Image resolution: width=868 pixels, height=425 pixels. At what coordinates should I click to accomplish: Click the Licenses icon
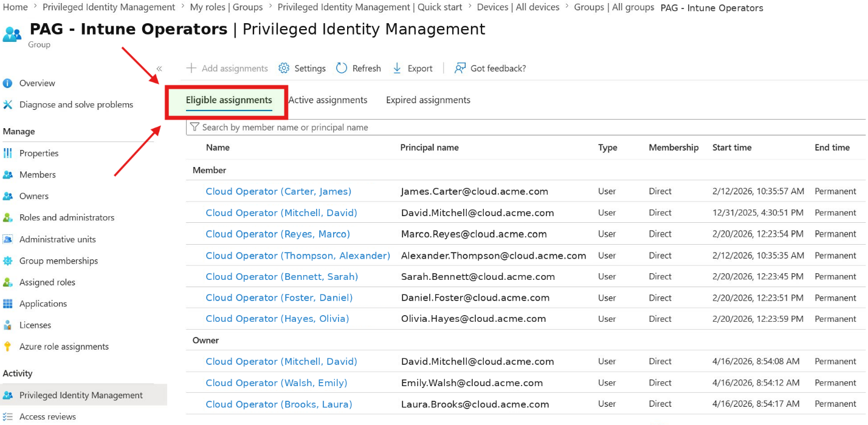(x=7, y=325)
